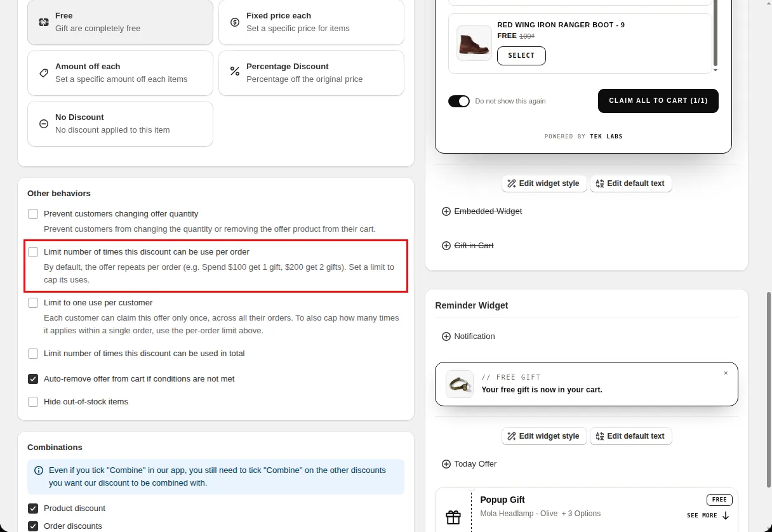Click Edit default text under Notification
This screenshot has width=772, height=532.
[631, 436]
